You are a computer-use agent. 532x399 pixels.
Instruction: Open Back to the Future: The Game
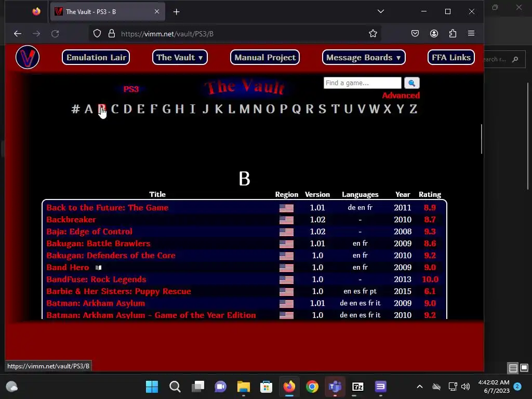click(107, 208)
